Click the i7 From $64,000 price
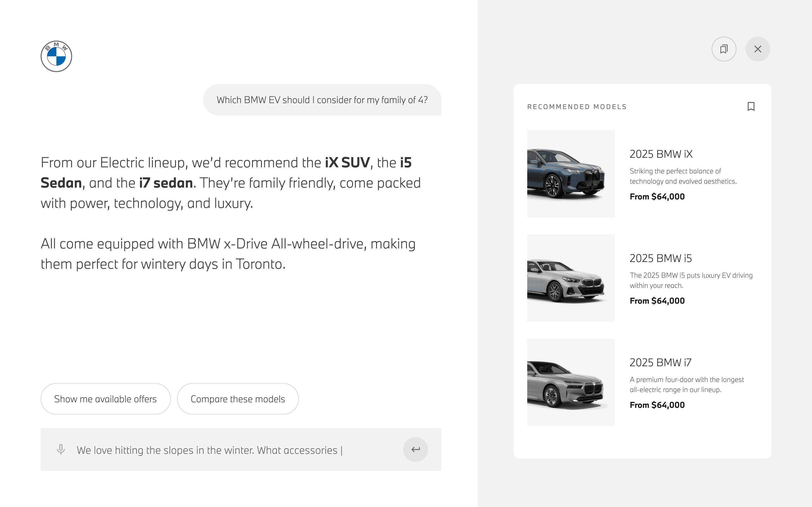Screen dimensions: 812x507 point(657,405)
